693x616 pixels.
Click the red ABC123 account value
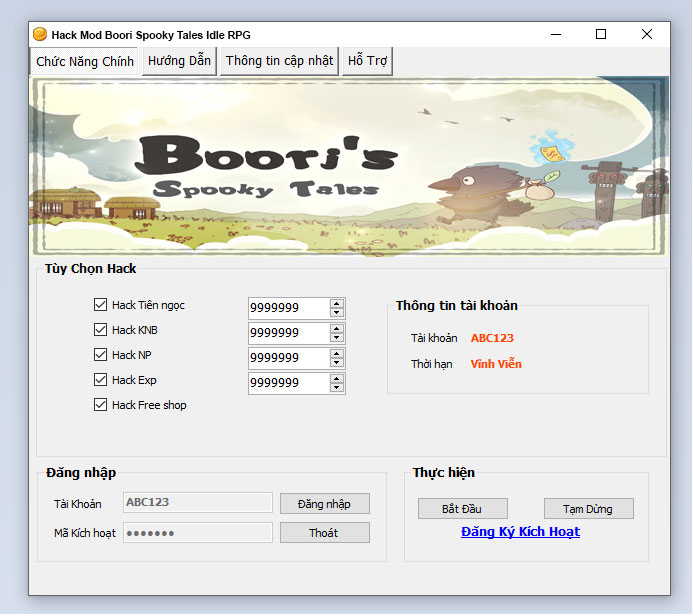[492, 338]
